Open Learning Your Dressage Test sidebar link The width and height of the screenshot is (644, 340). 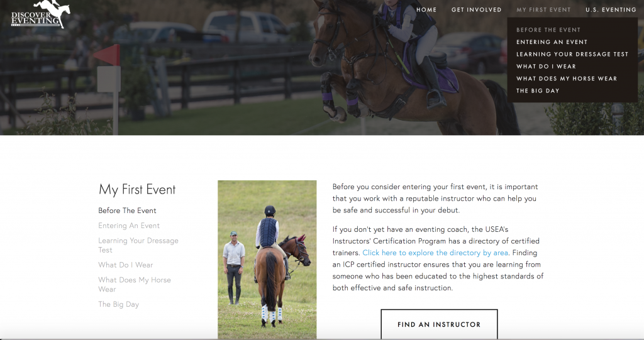tap(138, 245)
